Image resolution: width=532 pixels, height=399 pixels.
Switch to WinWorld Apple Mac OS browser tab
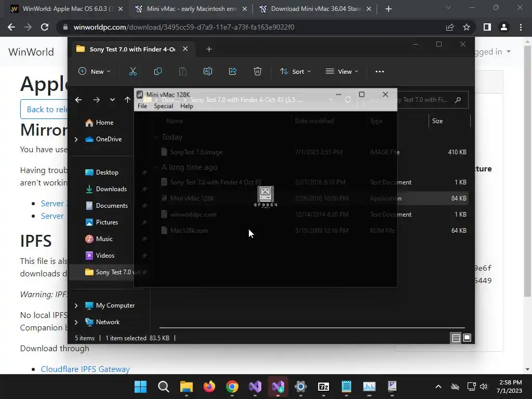pos(67,9)
